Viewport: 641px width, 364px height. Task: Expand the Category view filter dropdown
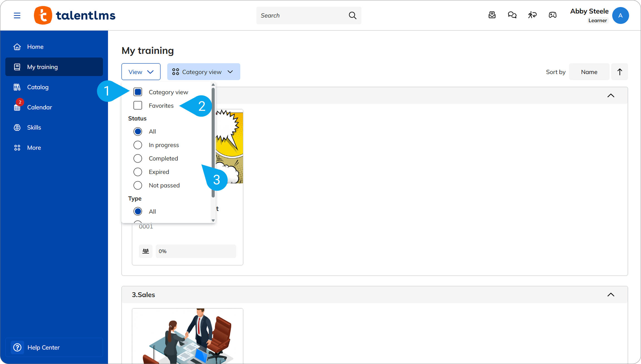click(x=204, y=72)
